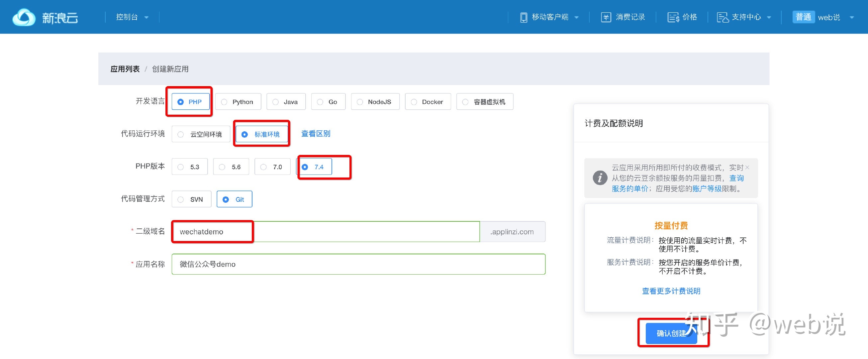This screenshot has width=868, height=359.
Task: Choose 云空间环境 runtime environment
Action: [x=201, y=134]
